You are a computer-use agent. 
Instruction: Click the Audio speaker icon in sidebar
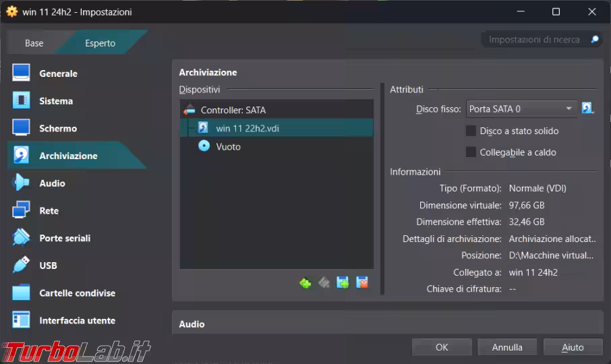point(21,183)
